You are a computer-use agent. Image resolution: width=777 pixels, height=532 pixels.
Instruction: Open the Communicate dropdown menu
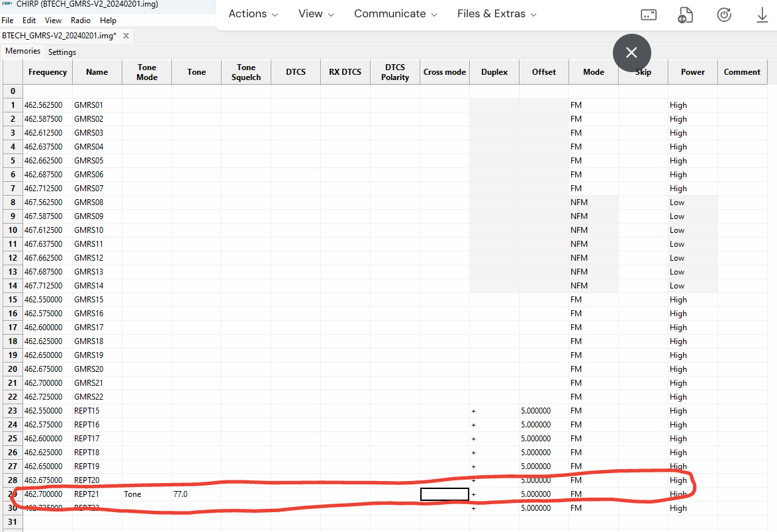[395, 14]
